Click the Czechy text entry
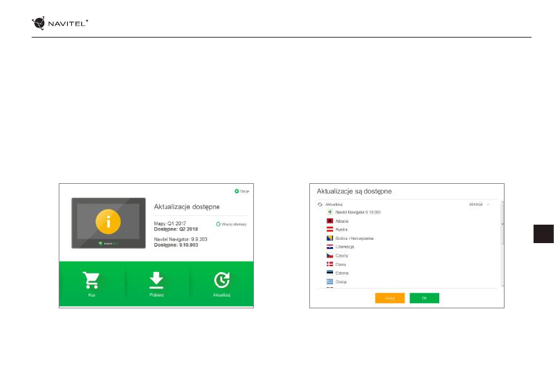Viewport: 554px width, 392px height. (342, 256)
